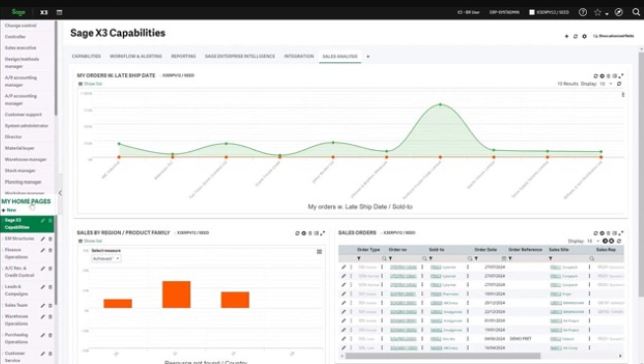Open the bar chart hamburger menu
The width and height of the screenshot is (644, 364).
[319, 252]
